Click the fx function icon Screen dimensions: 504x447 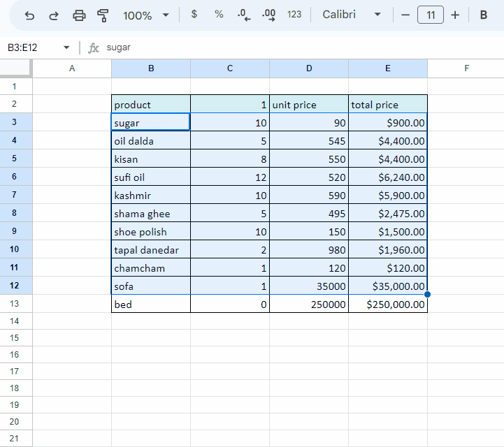point(94,48)
